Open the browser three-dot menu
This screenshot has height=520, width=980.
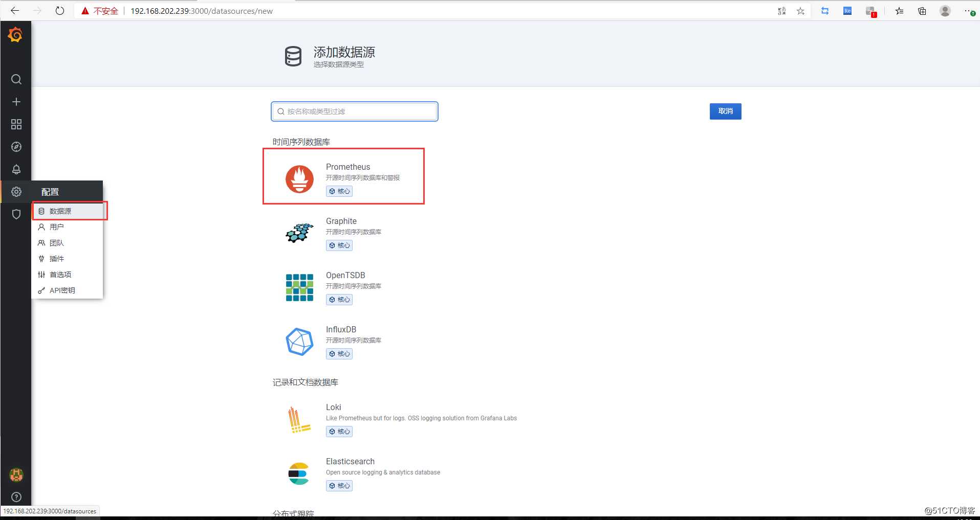point(969,11)
